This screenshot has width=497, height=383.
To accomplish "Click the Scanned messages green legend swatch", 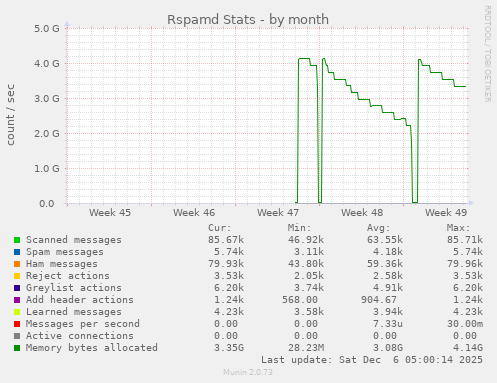I will [x=17, y=240].
